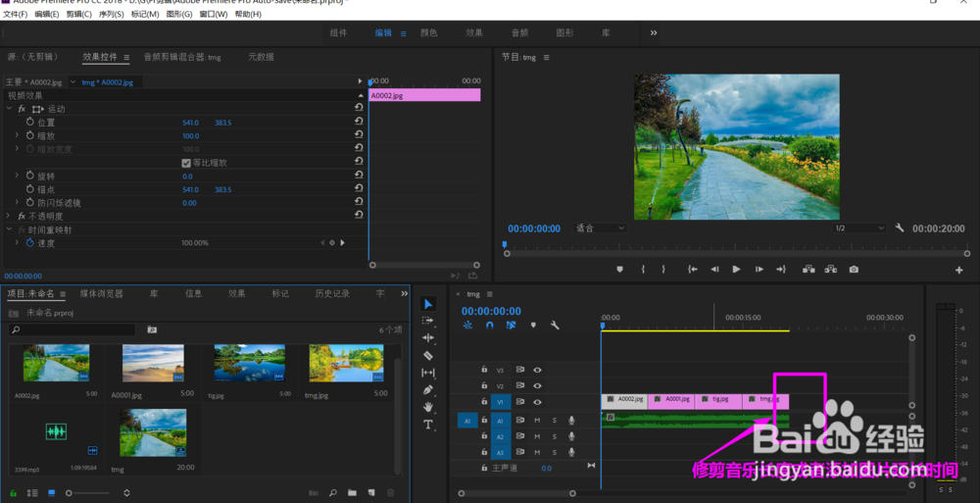Export frame with camera icon
Image resolution: width=980 pixels, height=503 pixels.
tap(854, 269)
